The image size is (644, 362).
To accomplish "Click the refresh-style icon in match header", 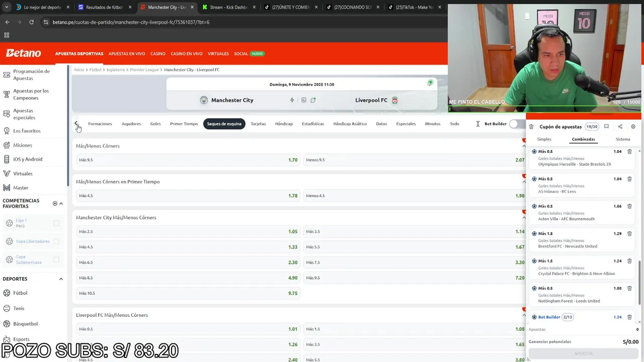I will coord(313,100).
